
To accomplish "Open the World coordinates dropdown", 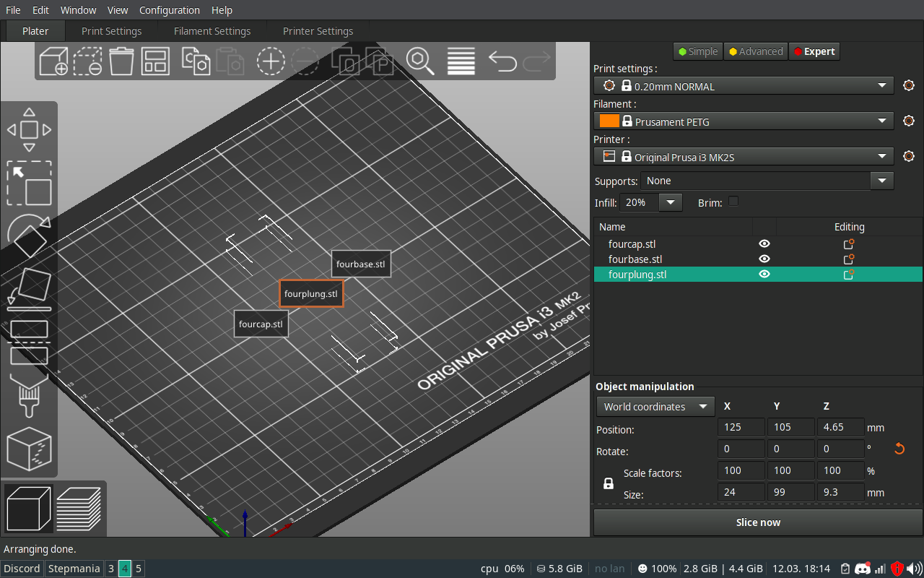I will click(x=655, y=407).
